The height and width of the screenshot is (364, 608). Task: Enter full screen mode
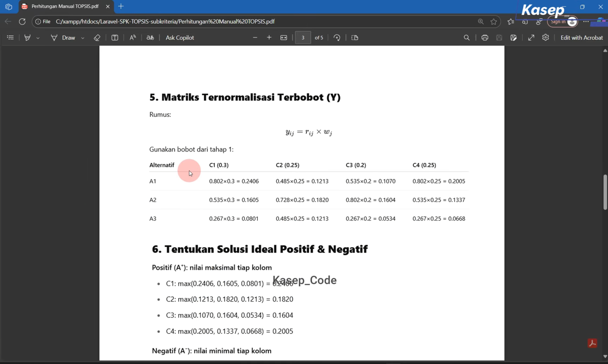click(531, 38)
